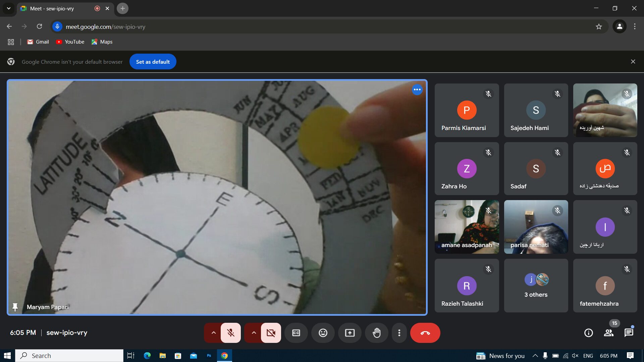Open the apps grid in bookmarks bar
The image size is (644, 362).
11,42
